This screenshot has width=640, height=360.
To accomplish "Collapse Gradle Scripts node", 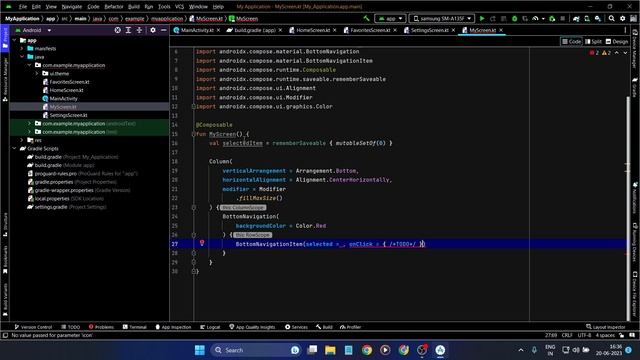I will tap(15, 149).
